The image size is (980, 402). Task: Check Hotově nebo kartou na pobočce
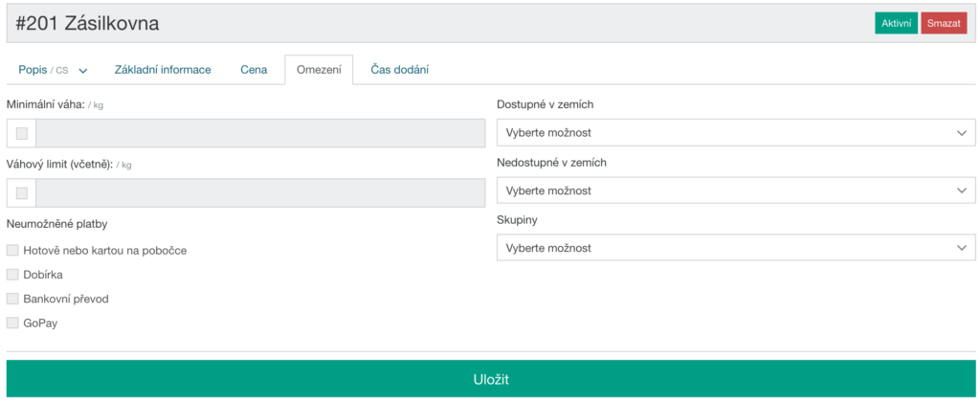pyautogui.click(x=12, y=251)
